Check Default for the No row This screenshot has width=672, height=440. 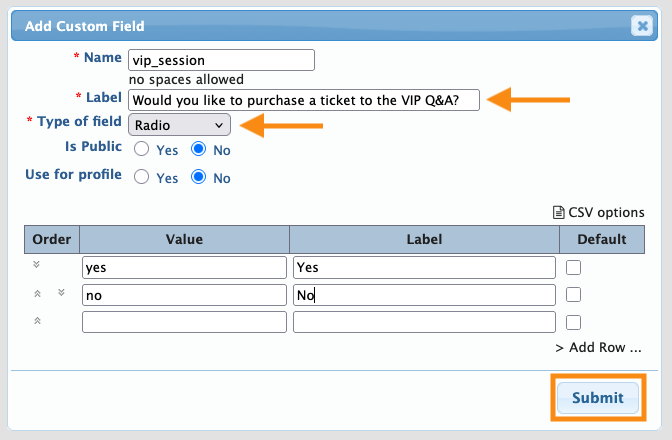click(573, 295)
